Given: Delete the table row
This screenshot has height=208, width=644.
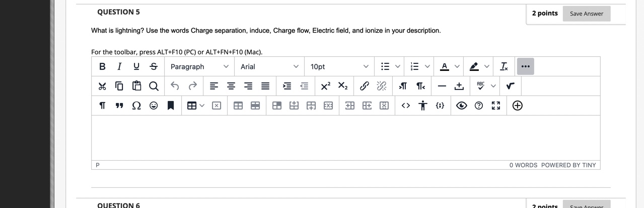Looking at the screenshot, I should click(328, 106).
